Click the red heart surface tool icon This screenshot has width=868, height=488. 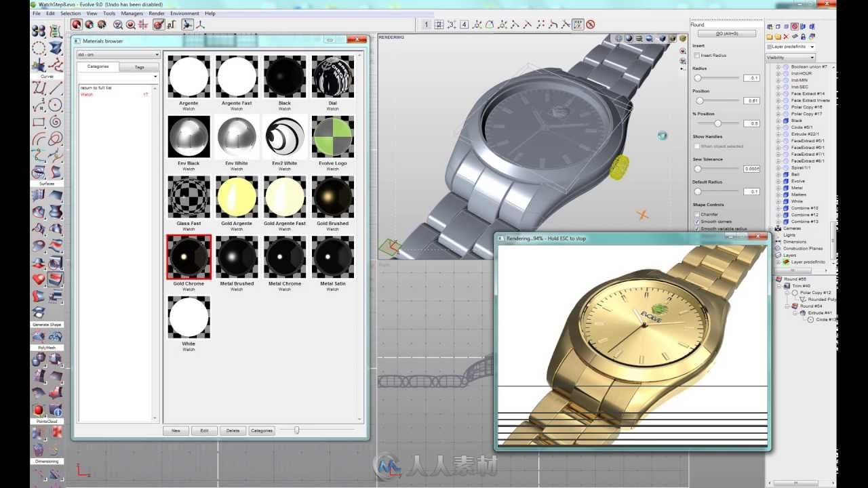[x=39, y=279]
